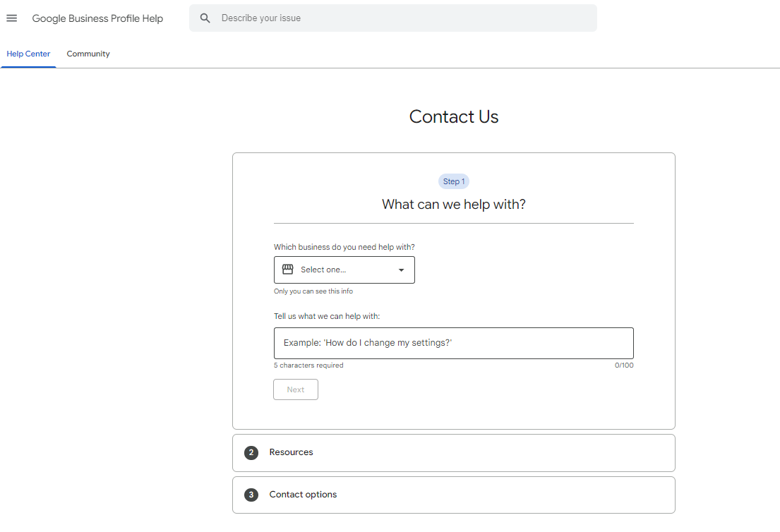Expand the Contact options section

point(453,495)
